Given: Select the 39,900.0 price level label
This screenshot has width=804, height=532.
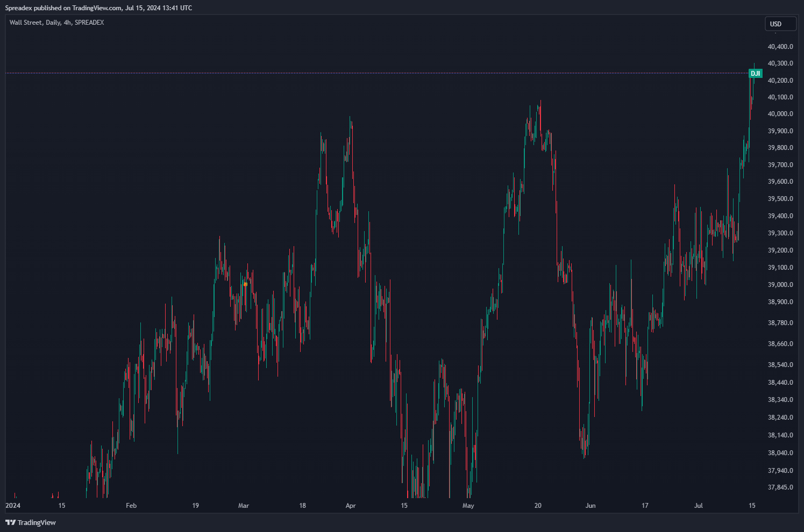Looking at the screenshot, I should pyautogui.click(x=780, y=131).
